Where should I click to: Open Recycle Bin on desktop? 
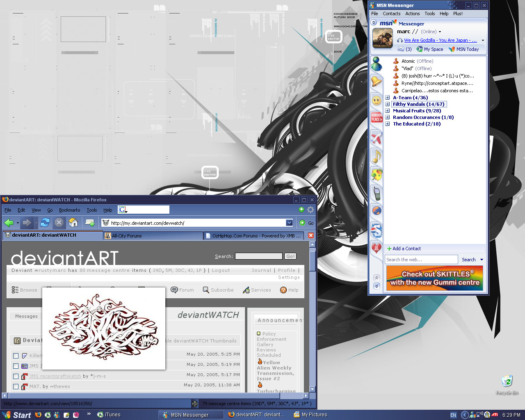(x=507, y=384)
